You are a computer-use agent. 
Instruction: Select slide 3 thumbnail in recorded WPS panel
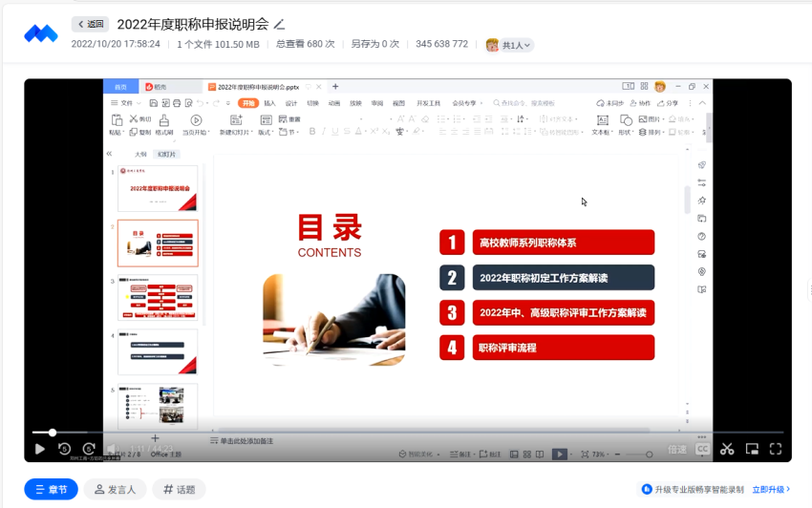(x=158, y=298)
